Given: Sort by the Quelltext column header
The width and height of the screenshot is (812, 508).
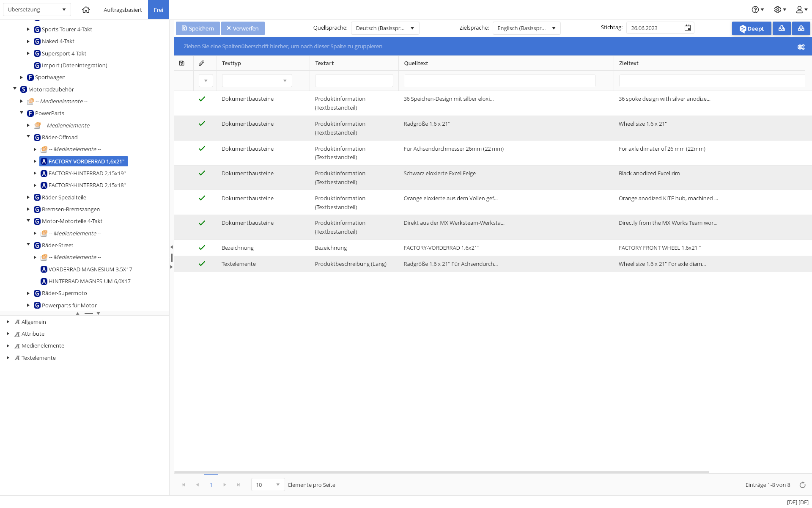Looking at the screenshot, I should pyautogui.click(x=416, y=63).
